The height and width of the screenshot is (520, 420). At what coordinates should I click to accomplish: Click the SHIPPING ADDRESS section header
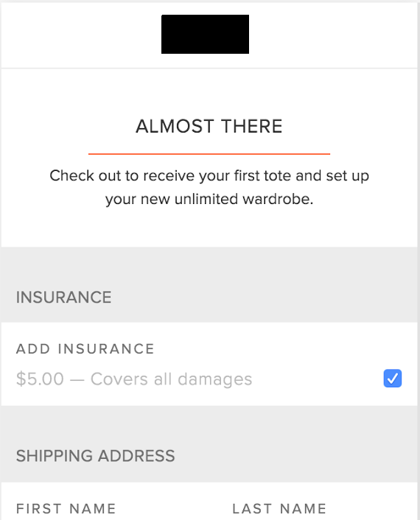click(96, 456)
